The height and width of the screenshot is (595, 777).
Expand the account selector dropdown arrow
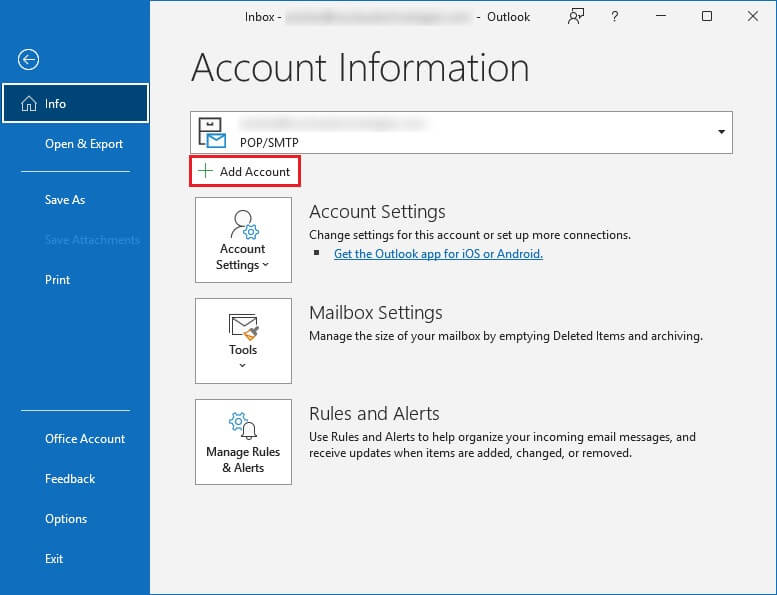pyautogui.click(x=721, y=132)
